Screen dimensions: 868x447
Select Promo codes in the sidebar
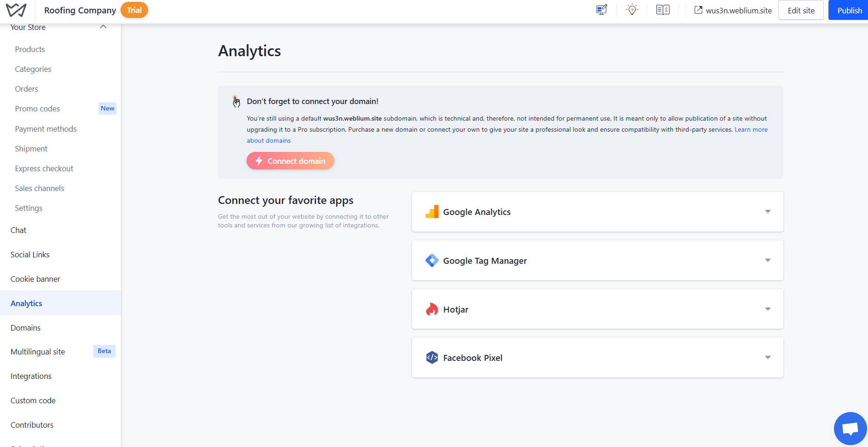coord(37,109)
